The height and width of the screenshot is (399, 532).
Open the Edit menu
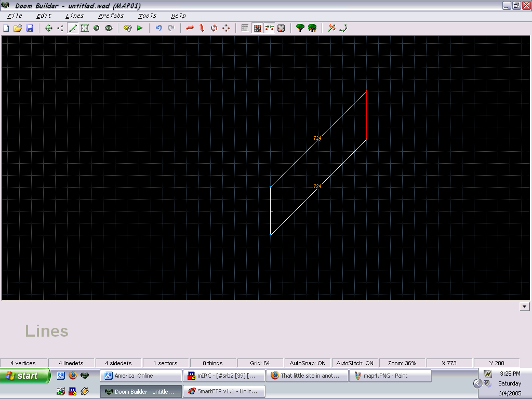click(44, 16)
